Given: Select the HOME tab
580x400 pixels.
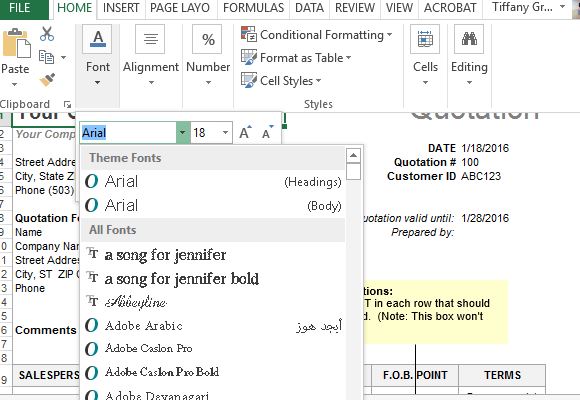Looking at the screenshot, I should tap(74, 8).
